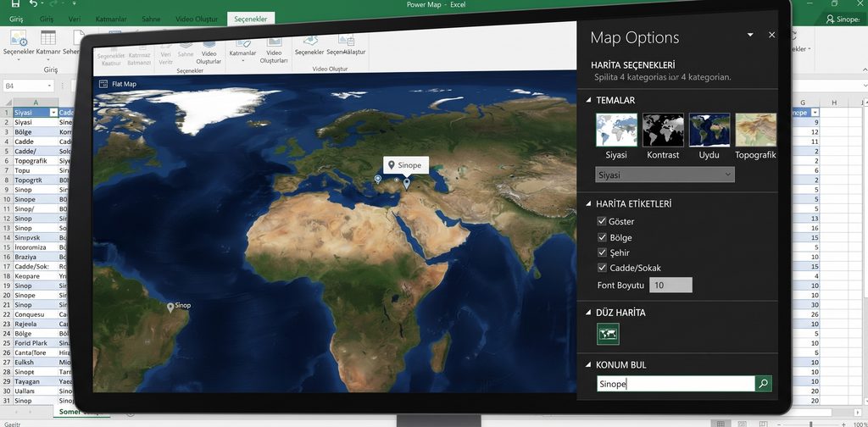This screenshot has height=427, width=868.
Task: Click the Katmanr table icon in the Excel ribbon
Action: pos(48,38)
